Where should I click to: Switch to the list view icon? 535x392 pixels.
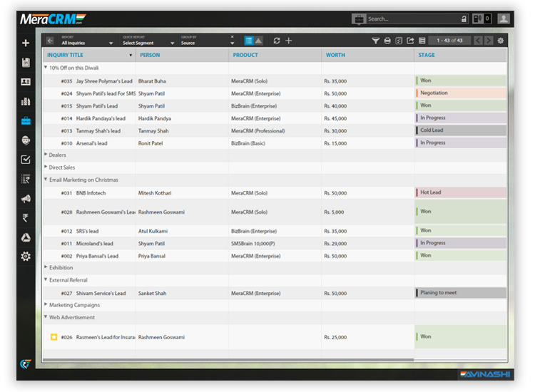click(x=249, y=41)
